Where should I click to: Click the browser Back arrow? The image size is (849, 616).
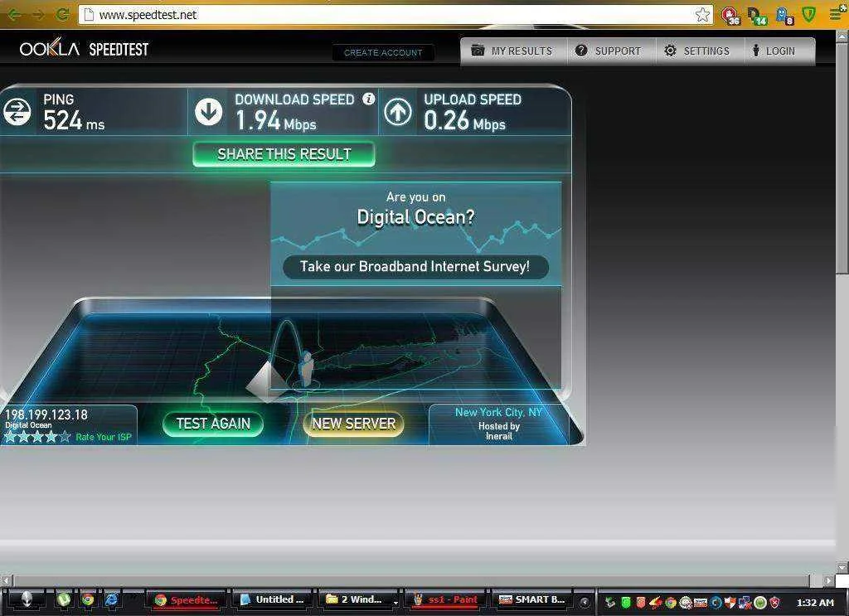pos(14,15)
